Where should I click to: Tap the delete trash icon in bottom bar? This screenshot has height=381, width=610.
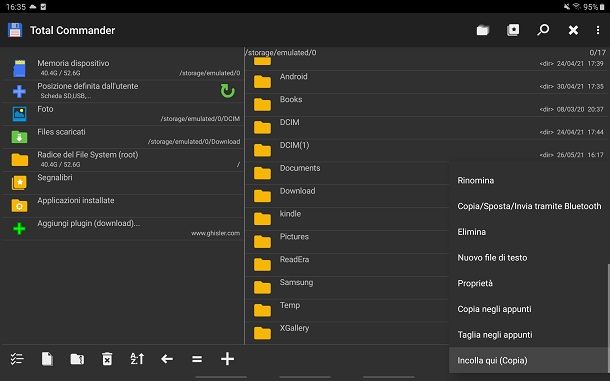[x=107, y=359]
